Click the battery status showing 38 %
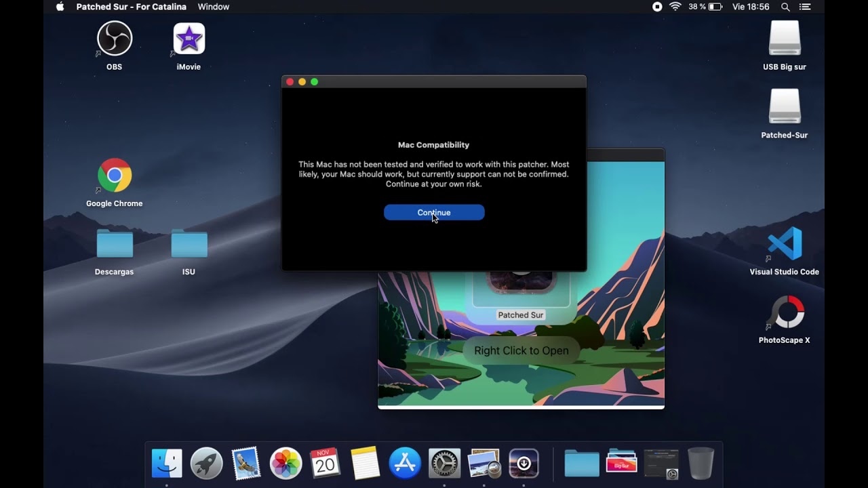The image size is (868, 488). pyautogui.click(x=705, y=7)
